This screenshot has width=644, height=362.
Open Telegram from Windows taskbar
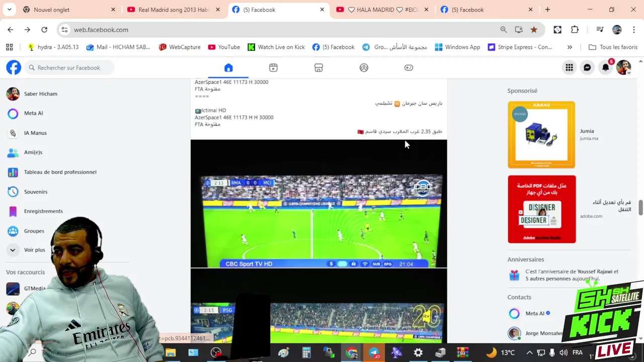pos(374,353)
